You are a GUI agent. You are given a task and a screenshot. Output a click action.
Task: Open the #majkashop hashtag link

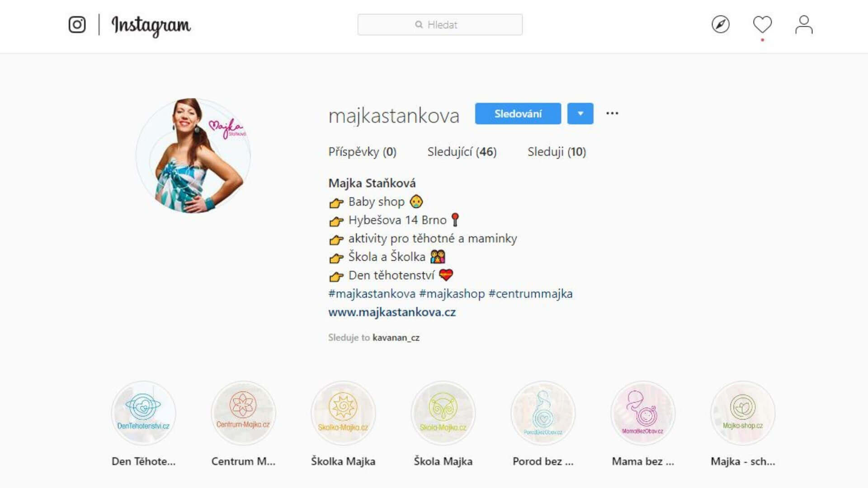click(x=452, y=294)
